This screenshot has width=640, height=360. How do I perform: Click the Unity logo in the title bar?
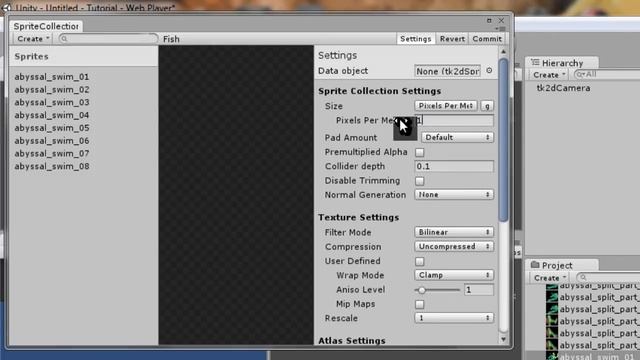pyautogui.click(x=6, y=7)
